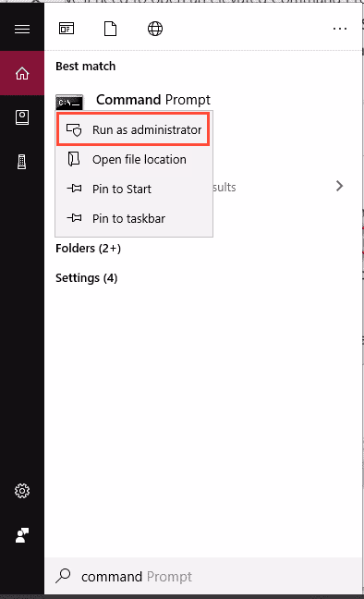
Task: Click the Devices tower icon in the sidebar
Action: pos(22,162)
